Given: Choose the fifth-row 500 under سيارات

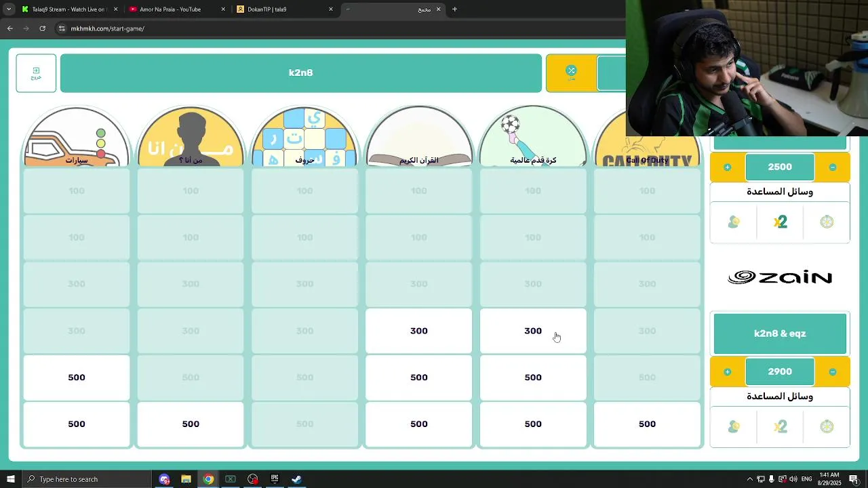Looking at the screenshot, I should click(x=77, y=378).
